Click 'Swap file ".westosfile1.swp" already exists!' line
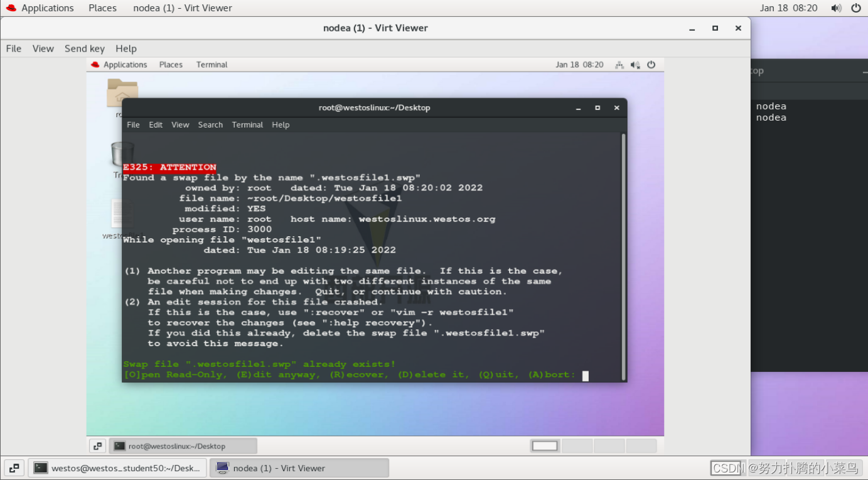The image size is (868, 480). point(259,364)
